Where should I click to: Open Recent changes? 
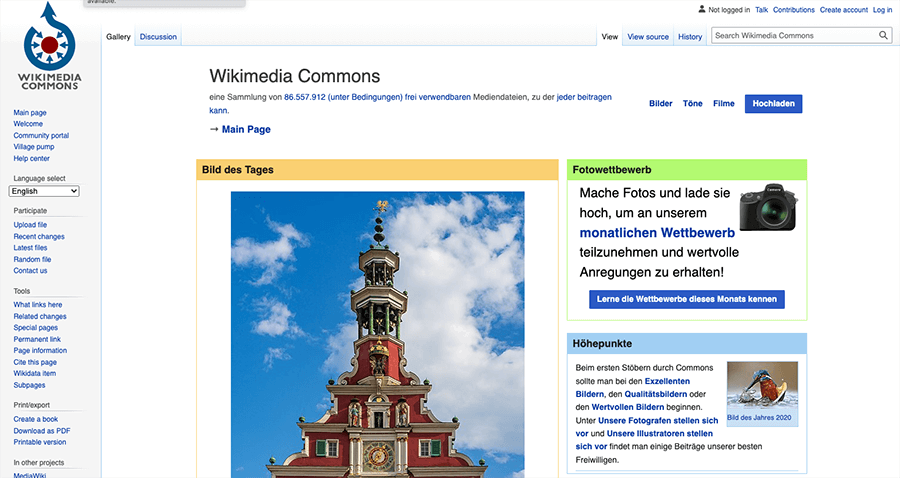click(x=39, y=236)
